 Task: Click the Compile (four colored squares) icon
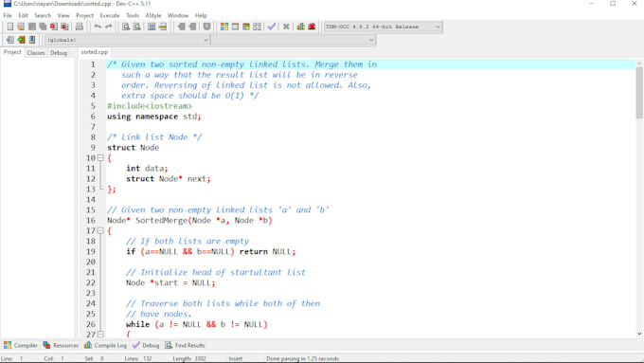coord(224,27)
